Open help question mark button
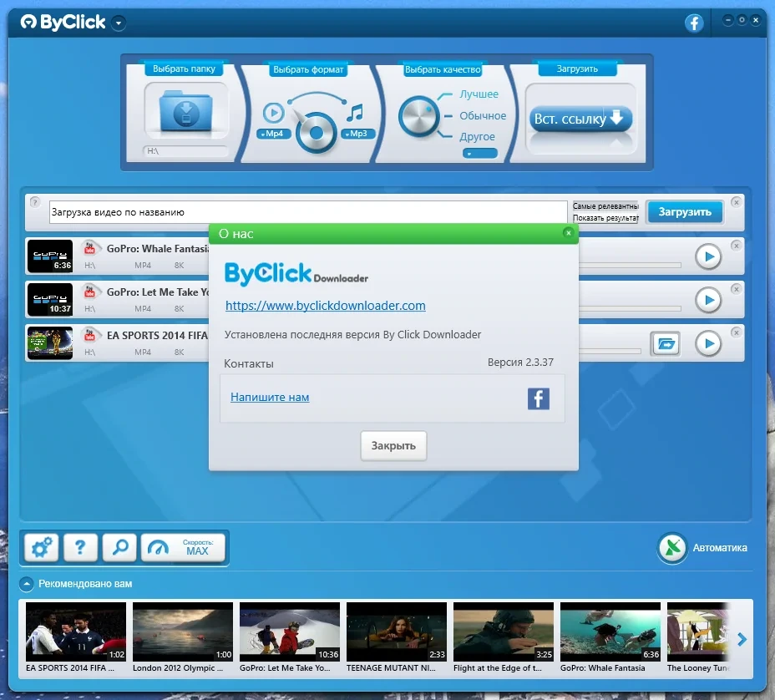 (80, 547)
